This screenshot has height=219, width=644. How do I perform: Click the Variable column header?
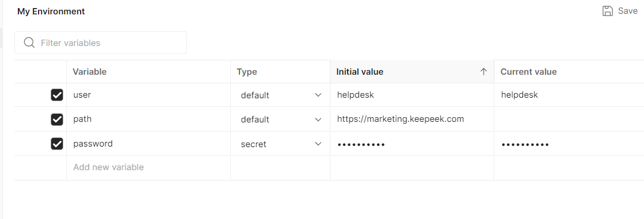point(90,72)
